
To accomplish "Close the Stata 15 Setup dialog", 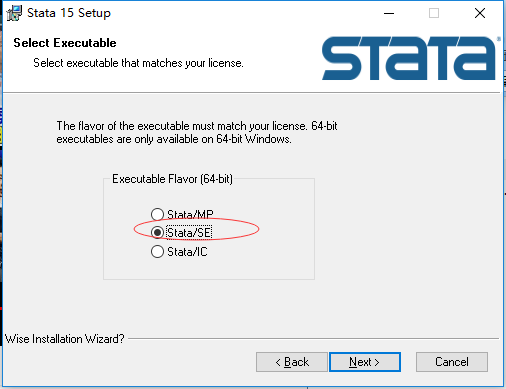I will (x=480, y=13).
